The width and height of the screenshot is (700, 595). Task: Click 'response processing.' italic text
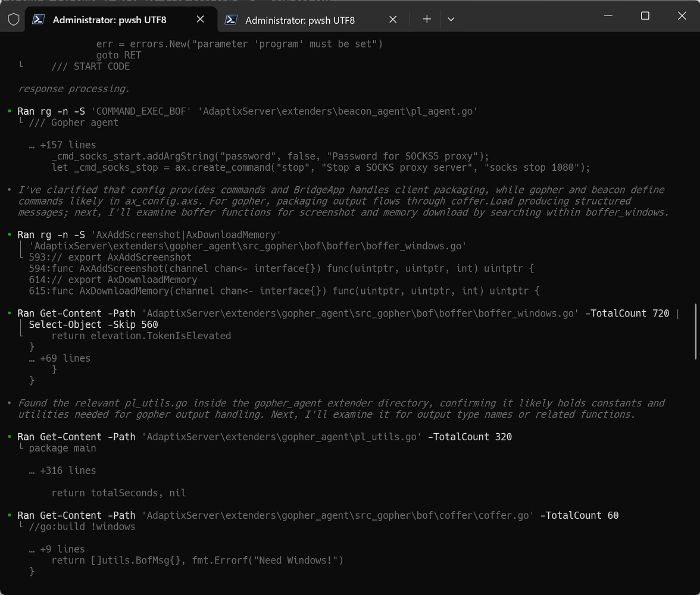pos(74,89)
